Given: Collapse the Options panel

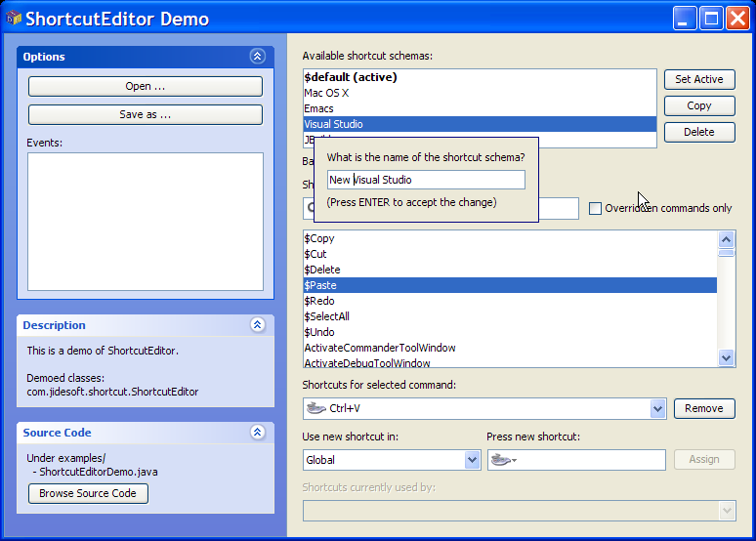Looking at the screenshot, I should click(x=258, y=57).
